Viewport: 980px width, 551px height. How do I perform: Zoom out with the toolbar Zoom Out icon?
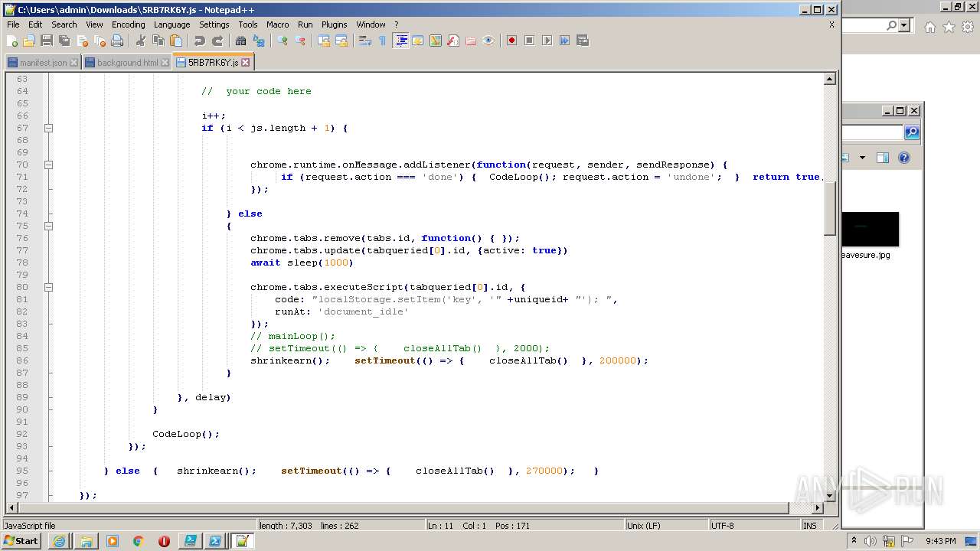pos(300,41)
